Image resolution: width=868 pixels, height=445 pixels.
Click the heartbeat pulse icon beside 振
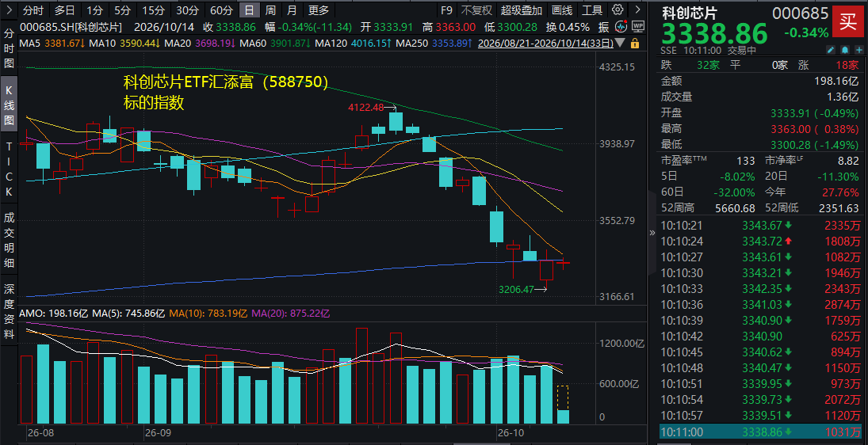pos(621,26)
